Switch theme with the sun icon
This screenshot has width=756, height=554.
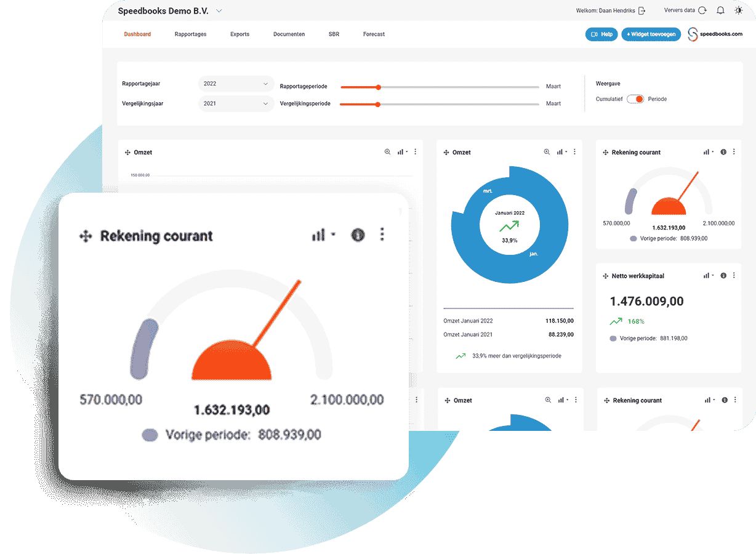tap(739, 10)
